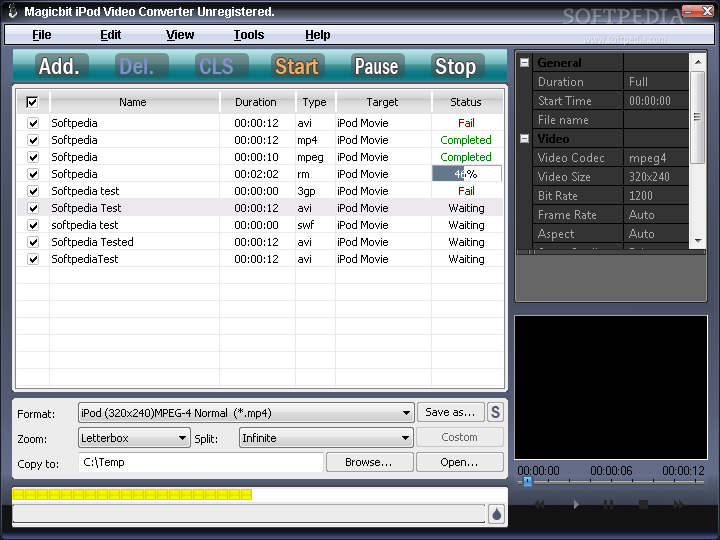
Task: Click the 46% progress bar in Status column
Action: [467, 174]
